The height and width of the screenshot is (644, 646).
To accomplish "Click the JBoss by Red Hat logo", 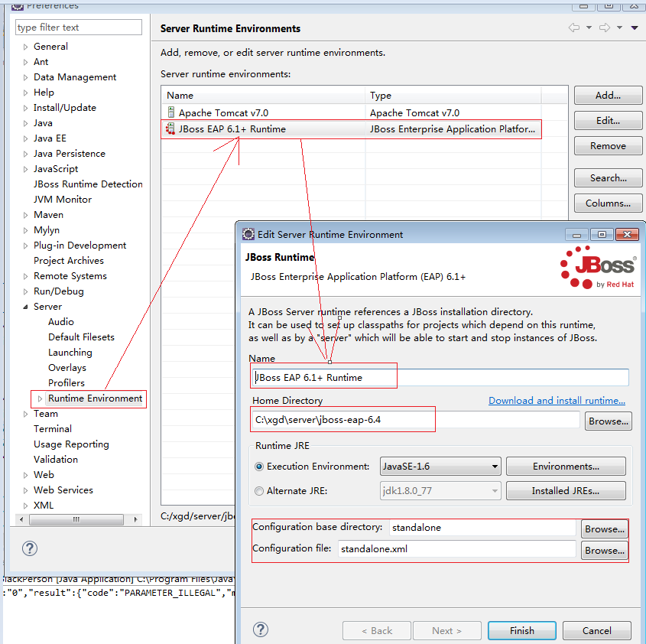I will pos(598,267).
